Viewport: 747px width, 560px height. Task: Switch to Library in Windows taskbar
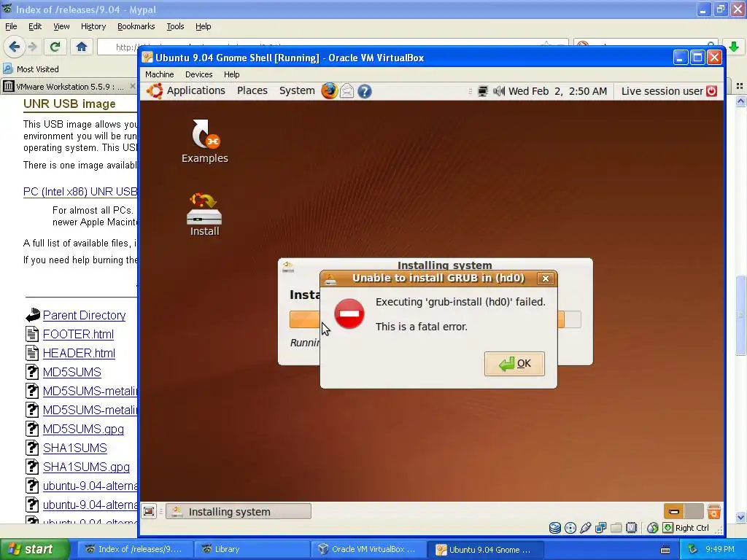coord(252,549)
